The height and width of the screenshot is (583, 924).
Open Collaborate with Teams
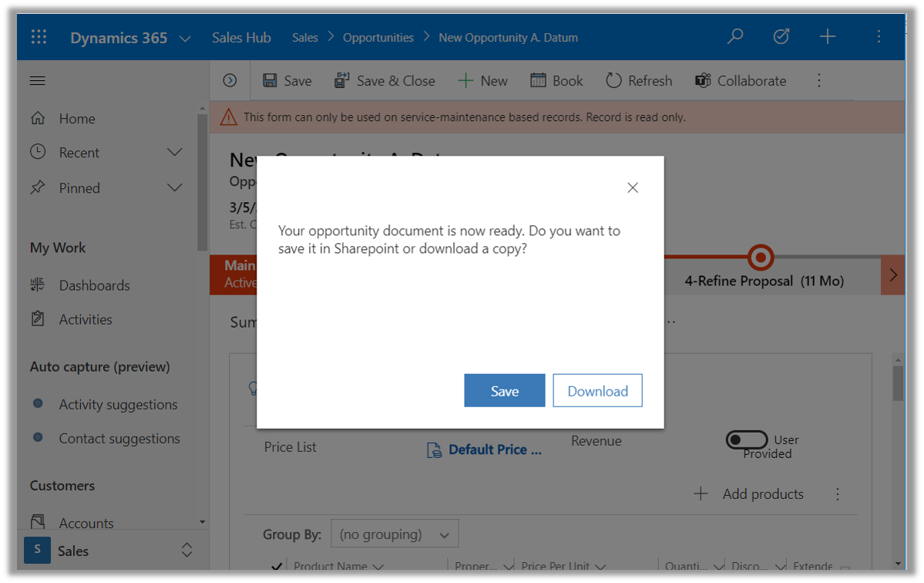pyautogui.click(x=741, y=81)
